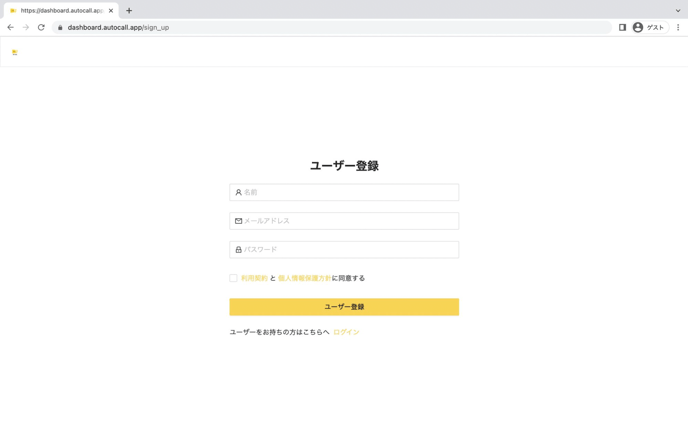Click the パスワード password input field
688x421 pixels.
tap(344, 249)
